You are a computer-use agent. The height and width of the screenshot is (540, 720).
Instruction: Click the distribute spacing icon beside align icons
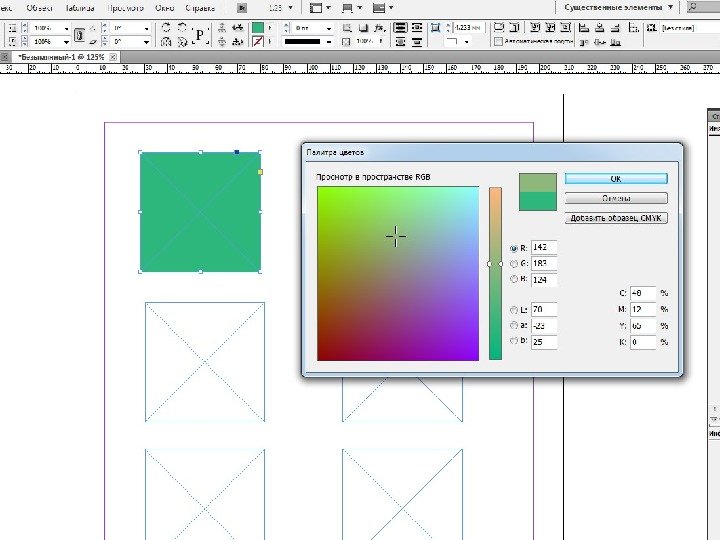click(x=634, y=28)
